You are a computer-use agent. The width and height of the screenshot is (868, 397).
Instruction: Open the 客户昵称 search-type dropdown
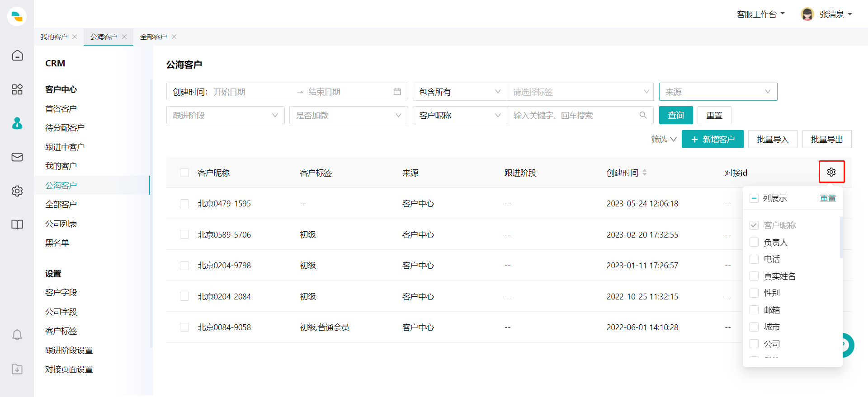coord(460,115)
